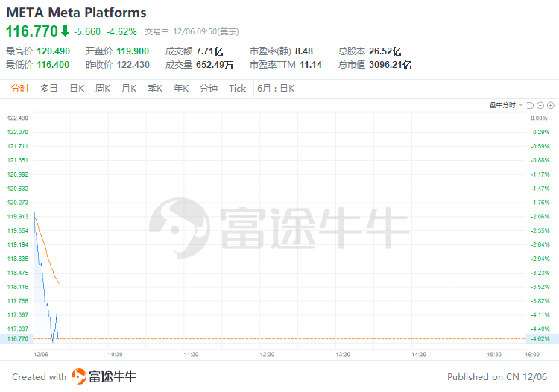Viewport: 559px width, 392px height.
Task: Click the 富途牛牛 logo icon in footer
Action: [x=79, y=376]
